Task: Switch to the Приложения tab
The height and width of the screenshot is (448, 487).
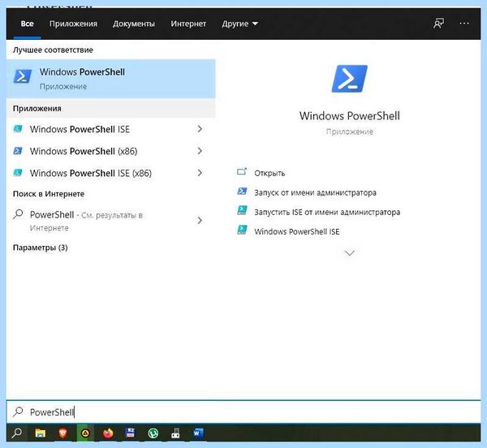Action: pos(73,24)
